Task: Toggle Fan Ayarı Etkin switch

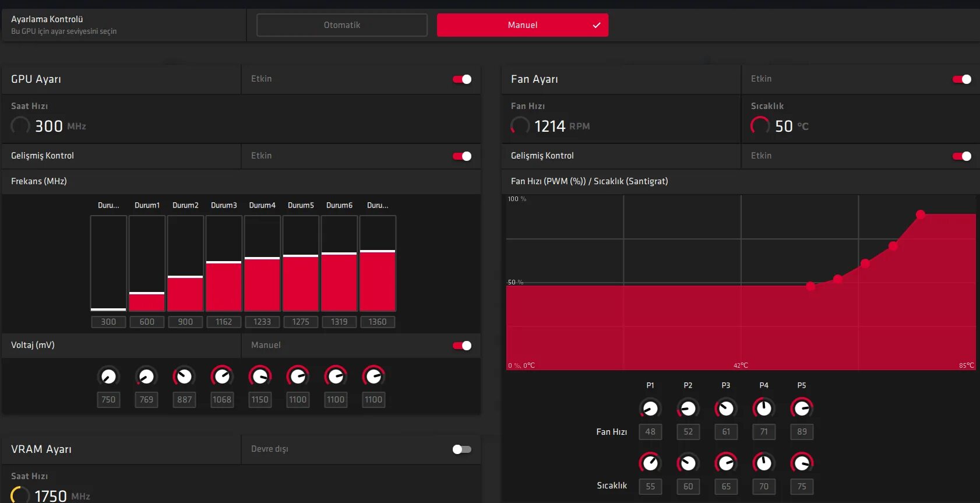Action: 962,79
